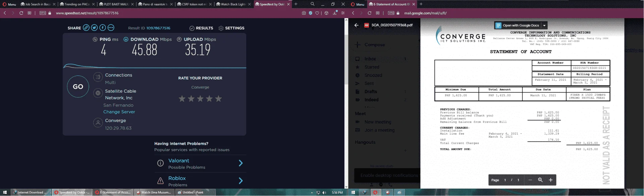Open the RESULTS page on Speedtest
This screenshot has width=644, height=196.
tap(201, 28)
